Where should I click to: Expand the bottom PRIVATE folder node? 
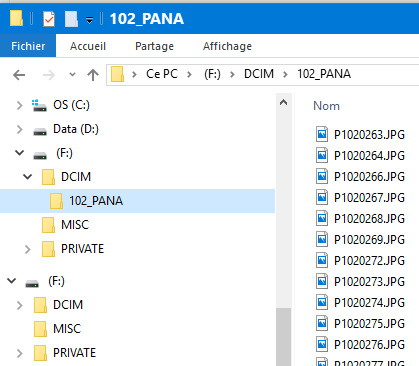coord(20,353)
